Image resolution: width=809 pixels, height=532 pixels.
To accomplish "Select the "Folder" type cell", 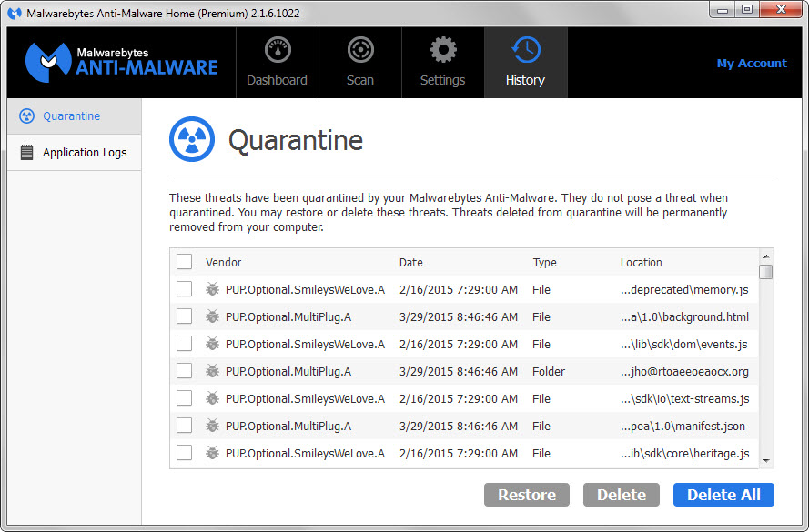I will tap(549, 372).
